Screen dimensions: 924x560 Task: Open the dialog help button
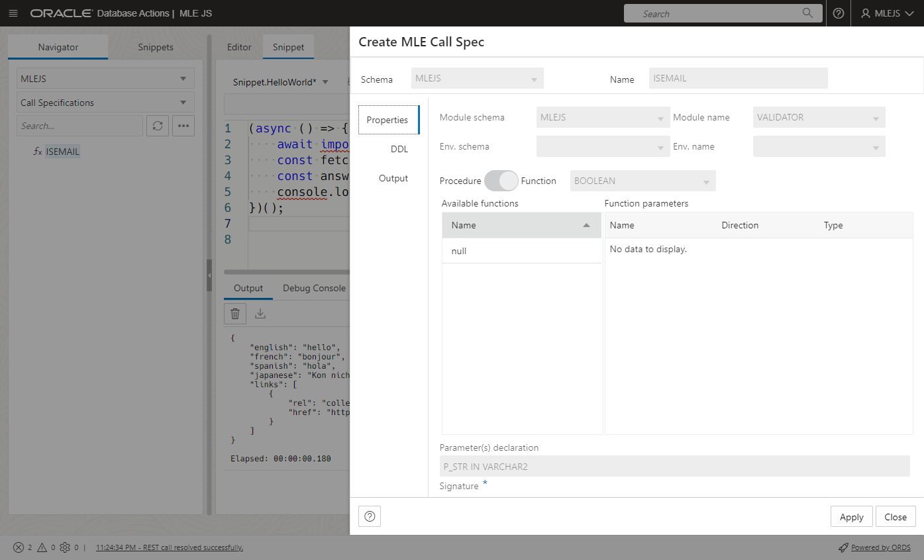click(370, 516)
